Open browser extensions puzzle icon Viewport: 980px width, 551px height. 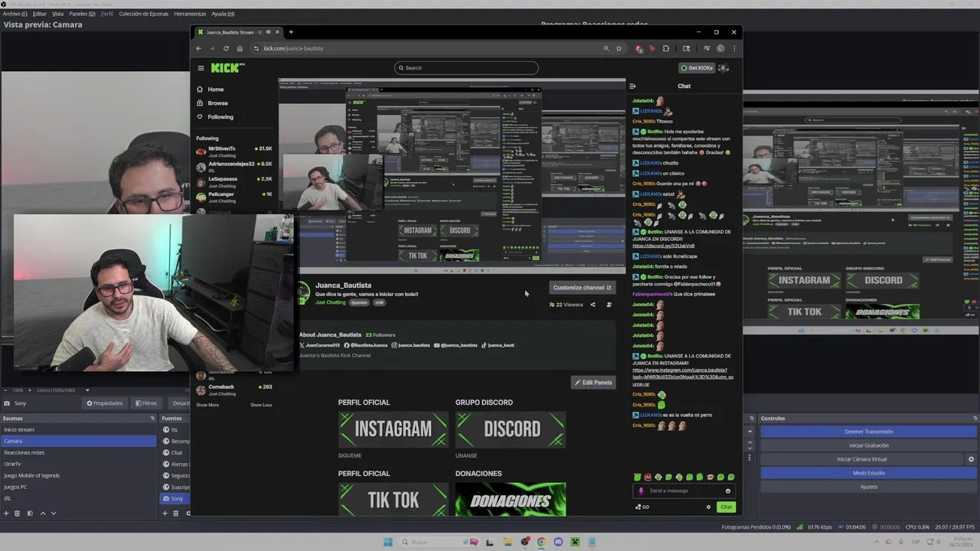point(666,48)
